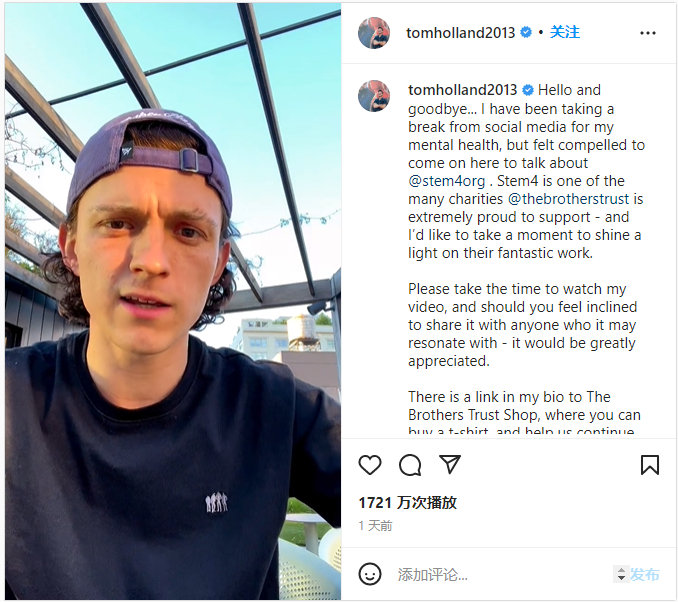Share post using paper plane icon
Viewport: 678px width, 602px height.
(450, 464)
